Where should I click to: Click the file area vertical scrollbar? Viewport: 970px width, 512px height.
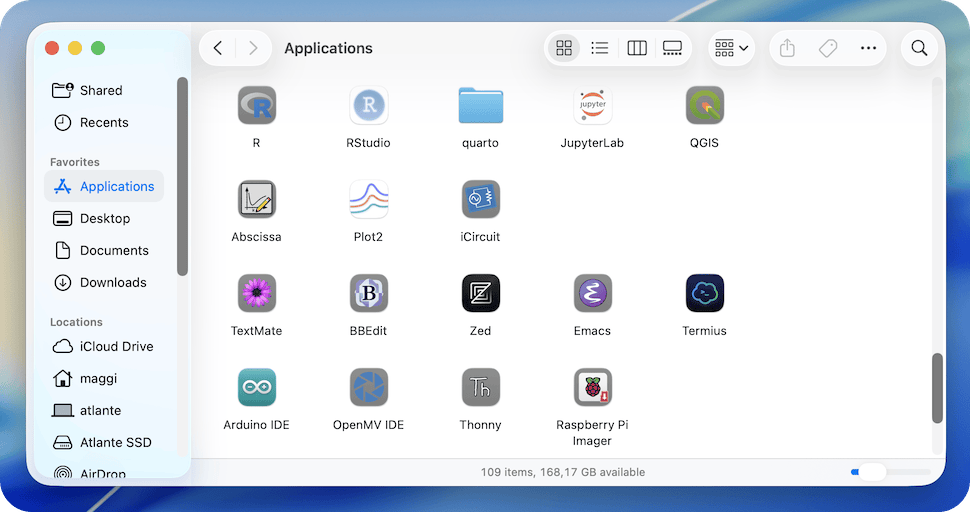pos(937,388)
